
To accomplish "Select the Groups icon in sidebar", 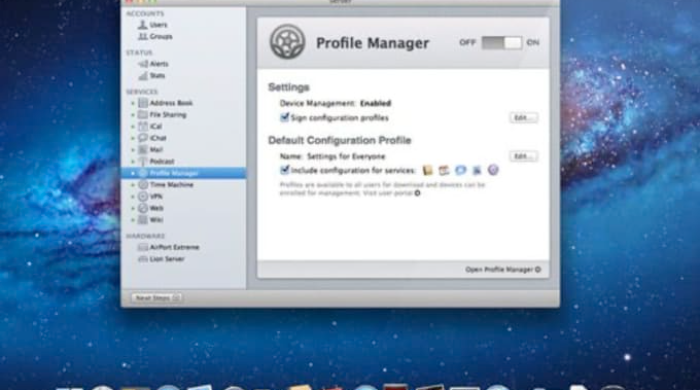I will 143,36.
